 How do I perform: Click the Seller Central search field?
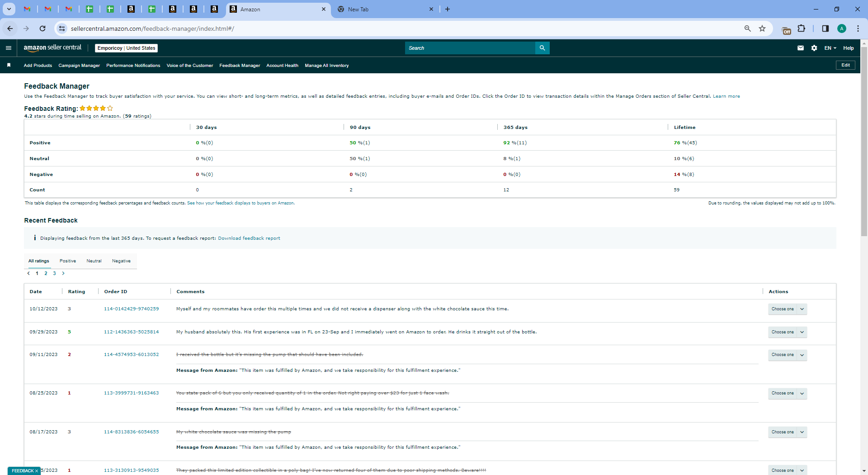click(x=470, y=48)
